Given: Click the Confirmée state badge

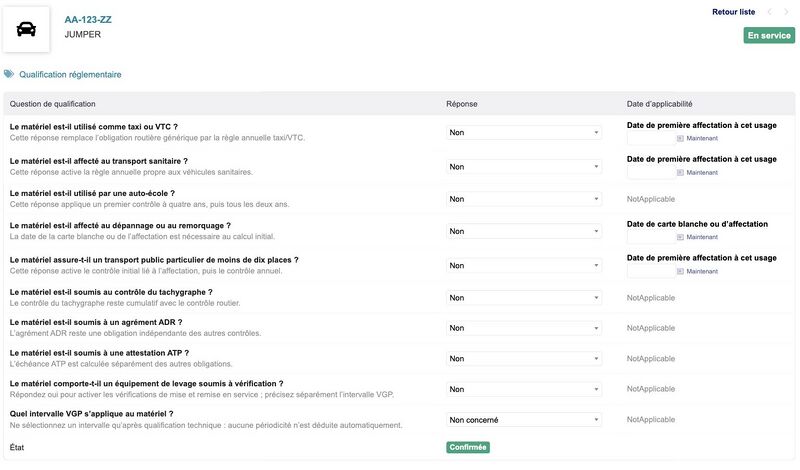Looking at the screenshot, I should 468,448.
